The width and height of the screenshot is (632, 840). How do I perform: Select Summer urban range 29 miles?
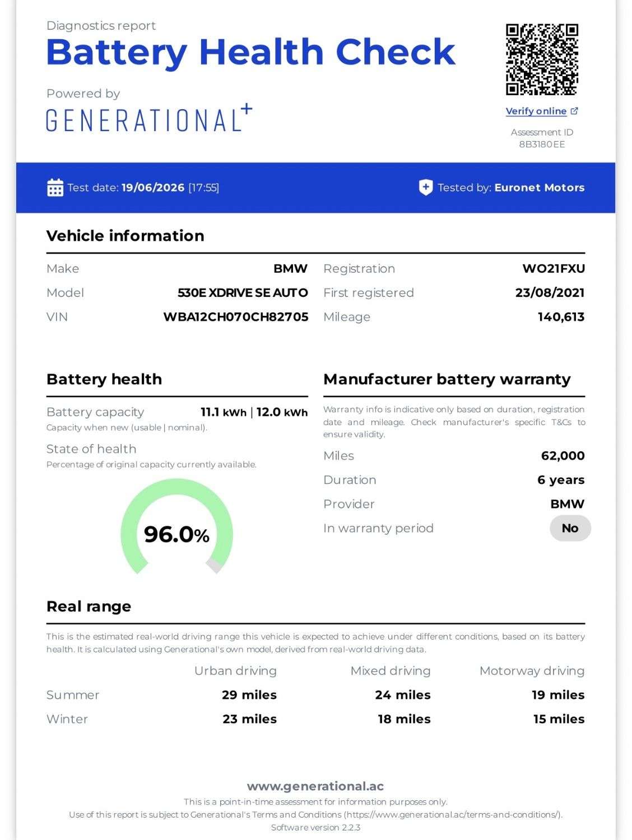(x=249, y=695)
